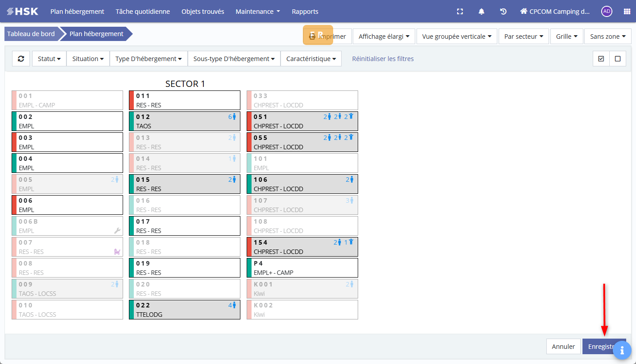Click the fullscreen icon in top bar

pyautogui.click(x=460, y=12)
